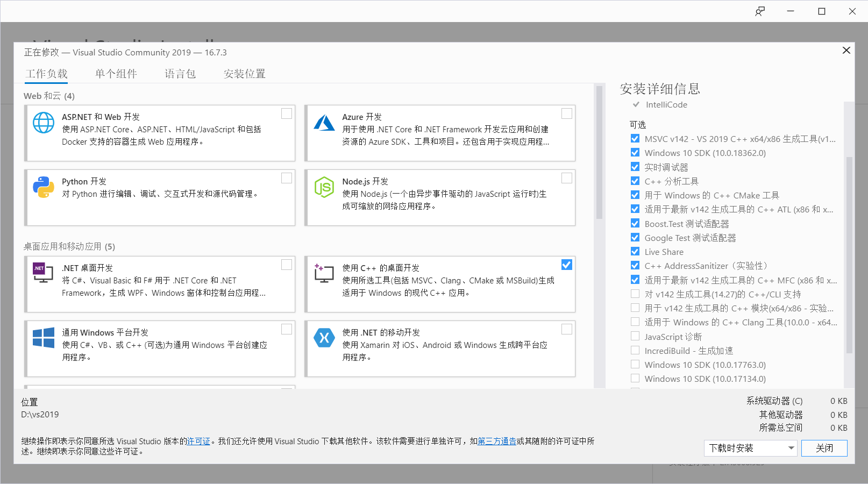Uncheck Boost.Test test adapter
This screenshot has height=484, width=868.
[x=635, y=223]
